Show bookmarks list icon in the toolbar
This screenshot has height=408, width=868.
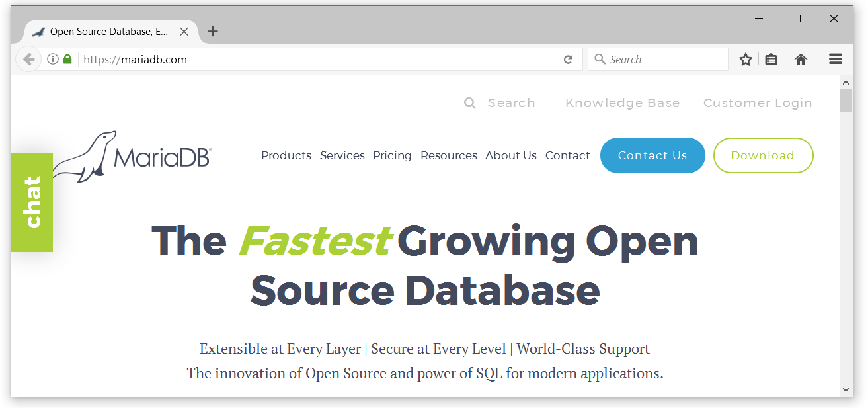pos(771,60)
